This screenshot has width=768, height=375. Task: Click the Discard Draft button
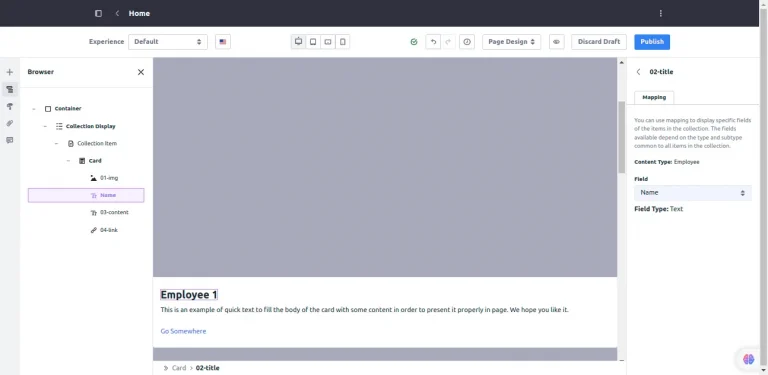599,42
